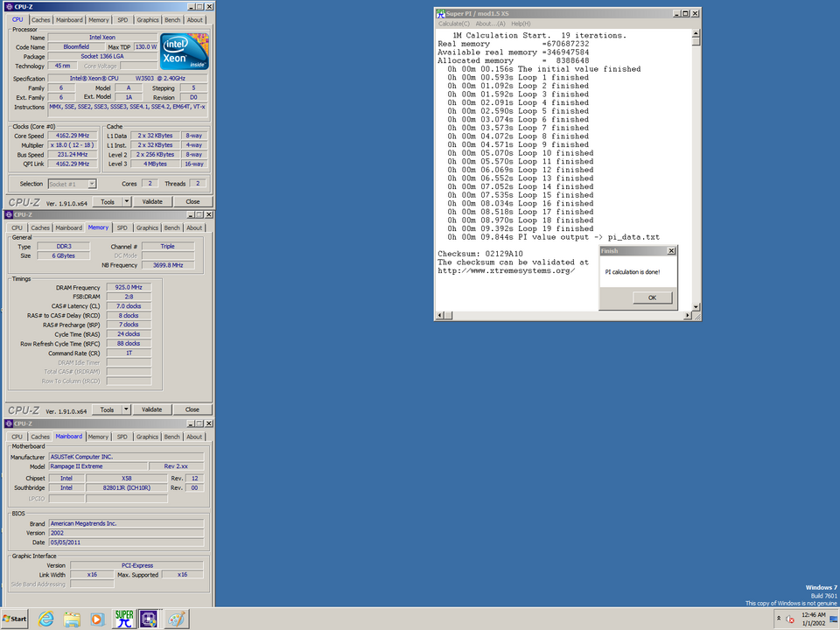The height and width of the screenshot is (630, 840).
Task: Click the Tools button in the CPU tab window
Action: 108,202
